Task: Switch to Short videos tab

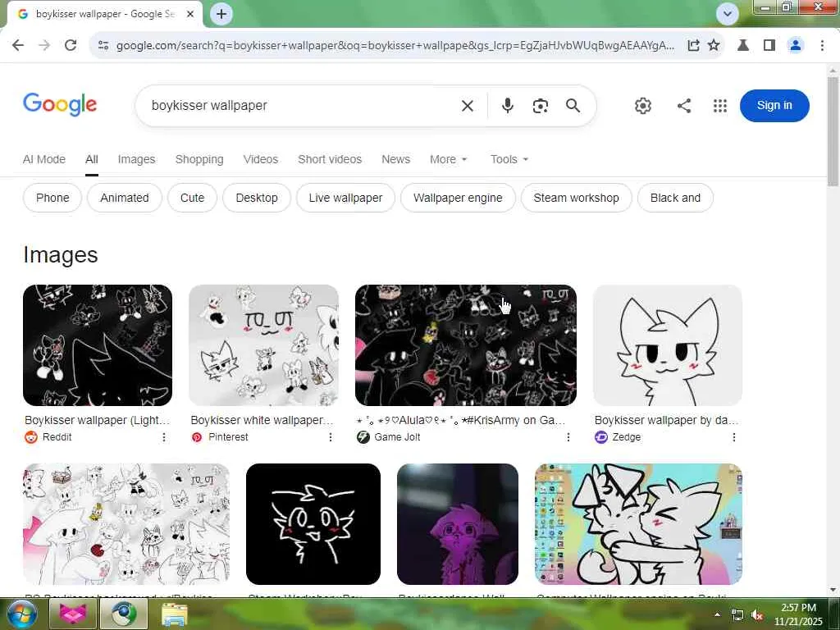Action: tap(330, 159)
